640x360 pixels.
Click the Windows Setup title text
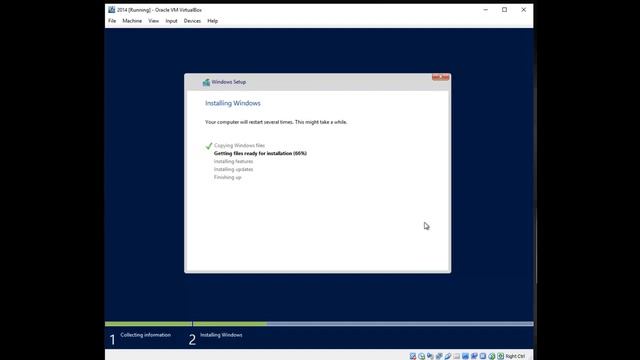pyautogui.click(x=229, y=82)
